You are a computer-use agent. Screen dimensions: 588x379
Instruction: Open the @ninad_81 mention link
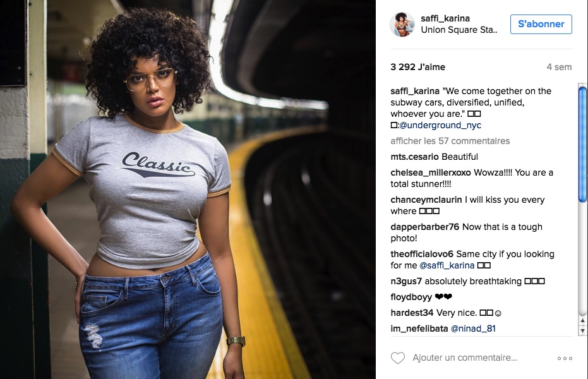click(473, 328)
